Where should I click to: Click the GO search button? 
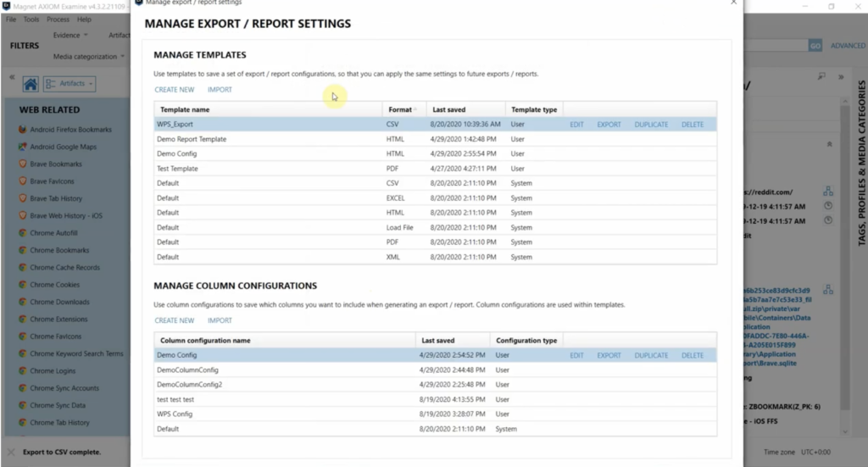tap(815, 46)
